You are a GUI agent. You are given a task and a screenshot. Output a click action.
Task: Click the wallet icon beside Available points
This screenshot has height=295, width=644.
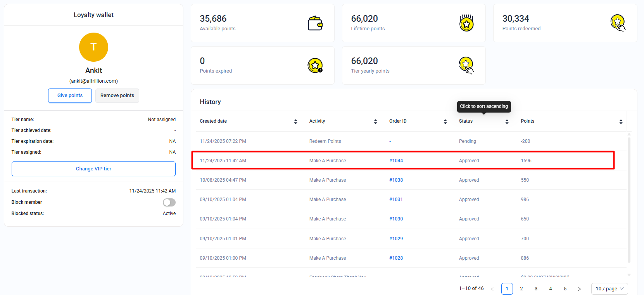click(315, 23)
